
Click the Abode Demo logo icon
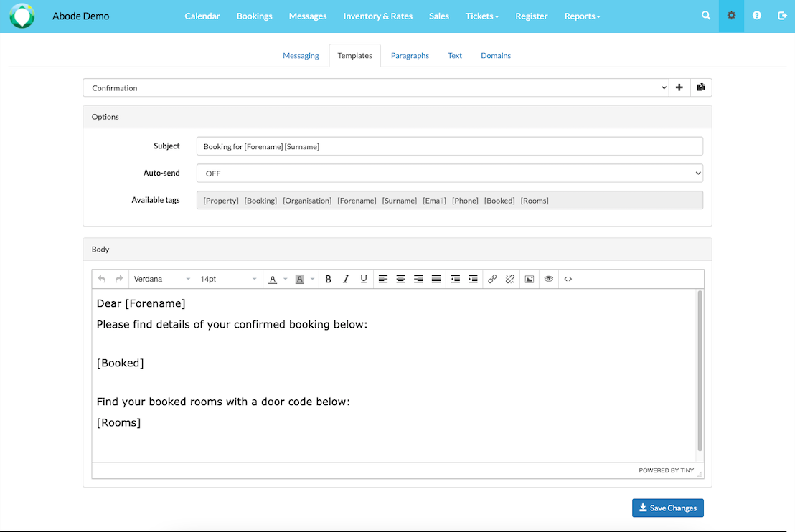click(22, 16)
